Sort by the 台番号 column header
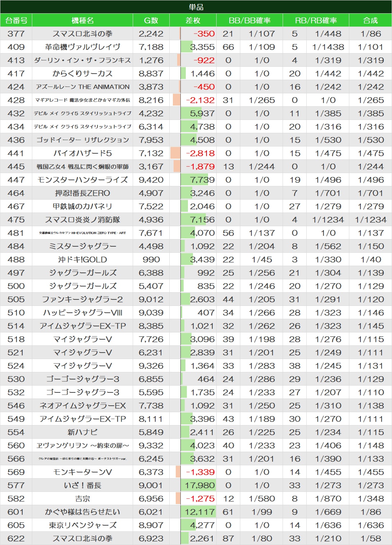This screenshot has width=392, height=545. tap(16, 20)
